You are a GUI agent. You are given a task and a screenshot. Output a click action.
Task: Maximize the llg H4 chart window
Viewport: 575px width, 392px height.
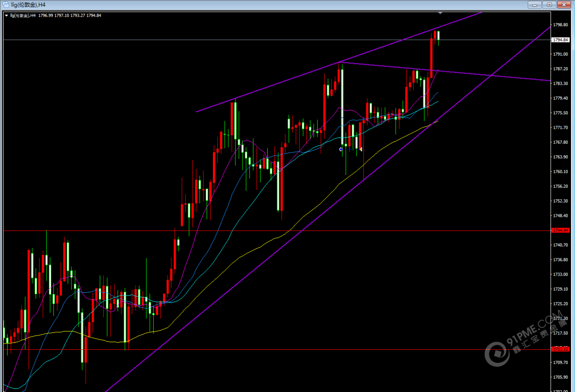[548, 4]
